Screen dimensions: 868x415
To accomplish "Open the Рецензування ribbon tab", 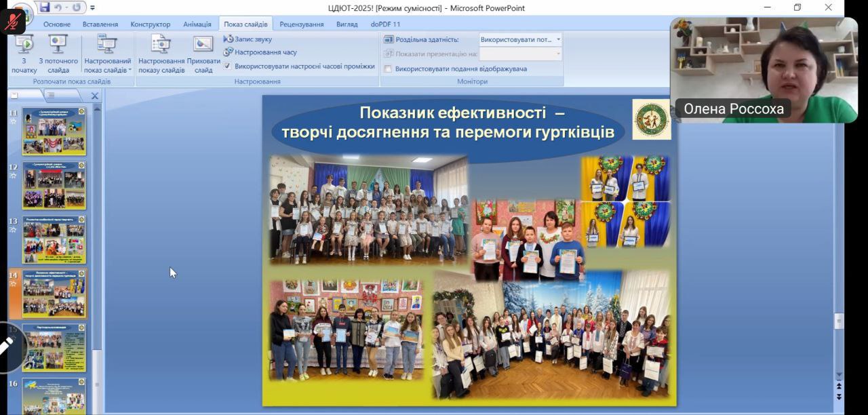I will click(x=301, y=24).
